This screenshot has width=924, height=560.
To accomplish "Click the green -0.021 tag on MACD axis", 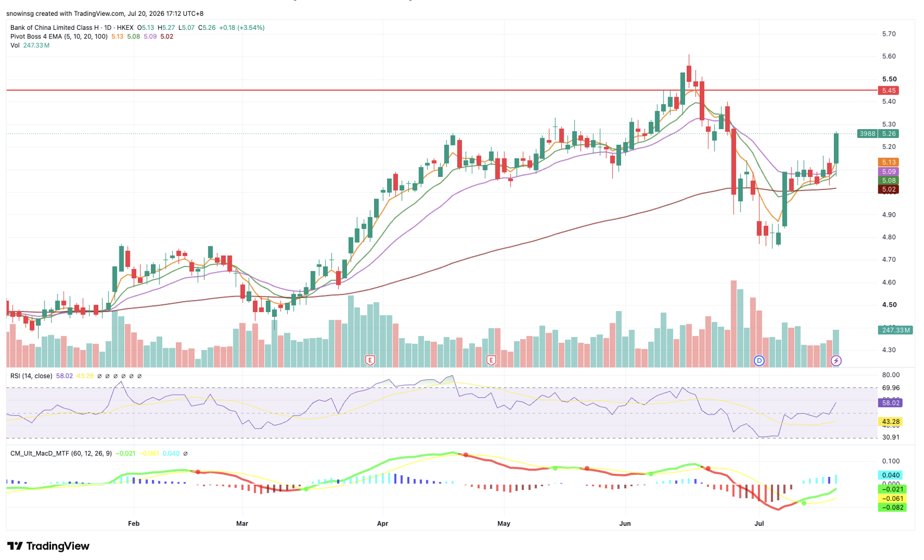I will pos(891,489).
